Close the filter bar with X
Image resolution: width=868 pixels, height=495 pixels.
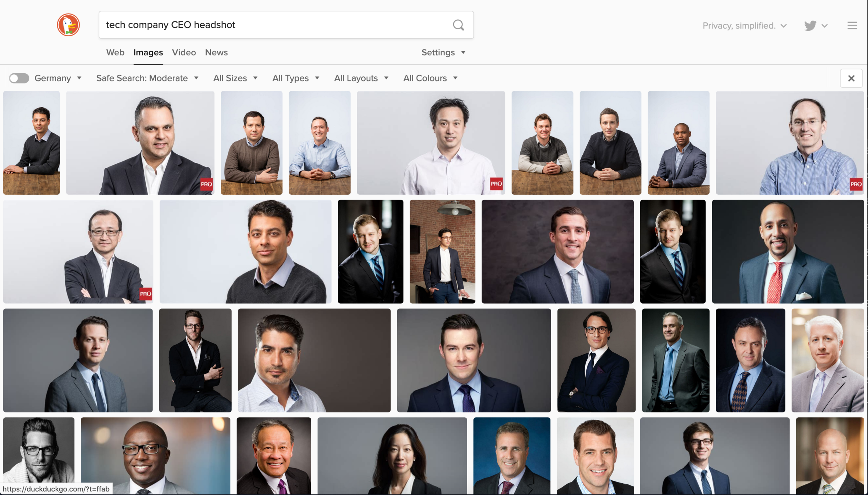[851, 78]
